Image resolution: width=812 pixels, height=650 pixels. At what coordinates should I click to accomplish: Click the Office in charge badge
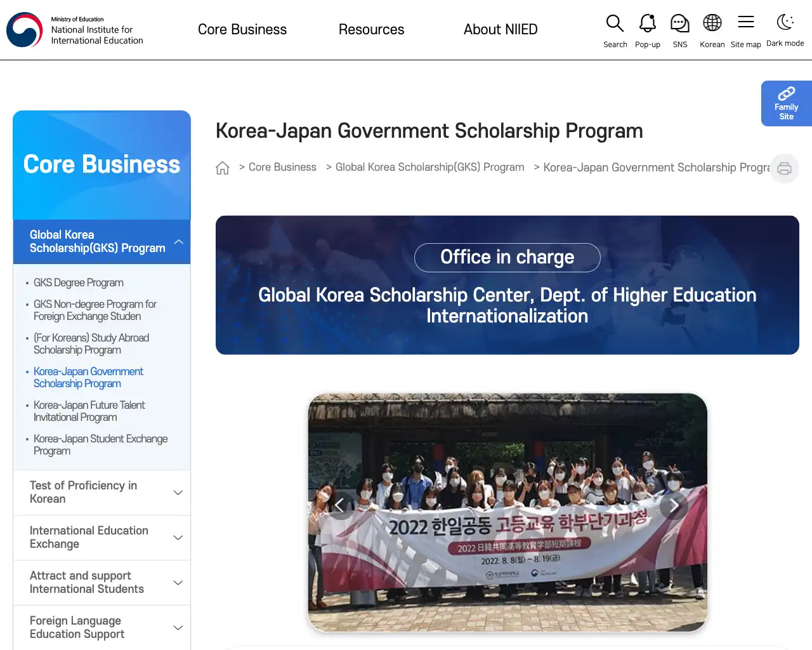pos(507,257)
